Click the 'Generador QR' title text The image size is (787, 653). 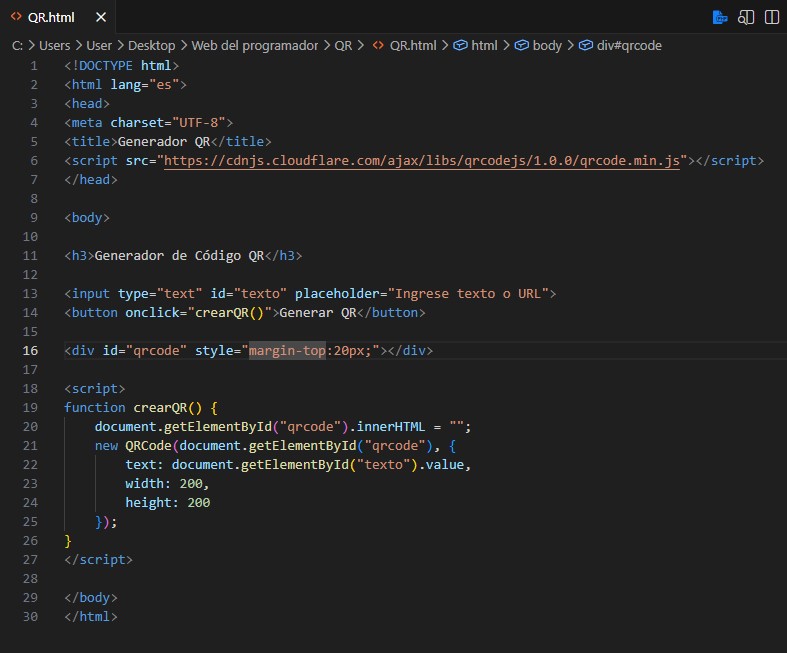click(x=164, y=142)
